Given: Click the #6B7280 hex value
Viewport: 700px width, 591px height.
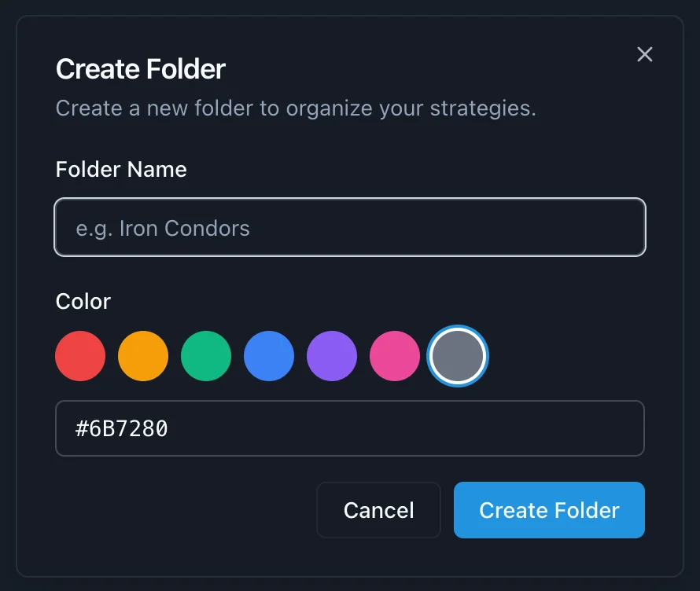Looking at the screenshot, I should (x=122, y=428).
